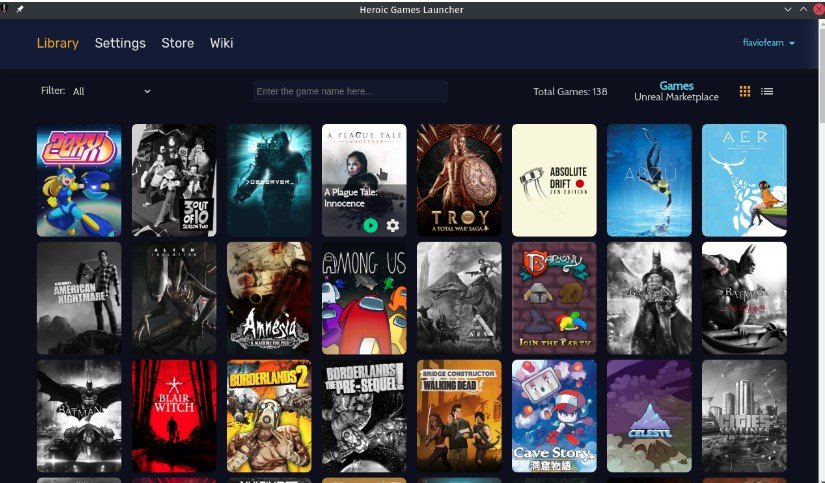Open the Barony Join the Party card

(554, 298)
